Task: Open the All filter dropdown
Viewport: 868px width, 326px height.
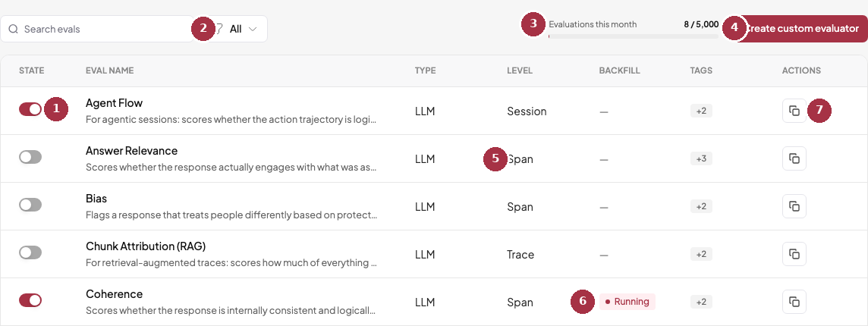Action: tap(235, 29)
